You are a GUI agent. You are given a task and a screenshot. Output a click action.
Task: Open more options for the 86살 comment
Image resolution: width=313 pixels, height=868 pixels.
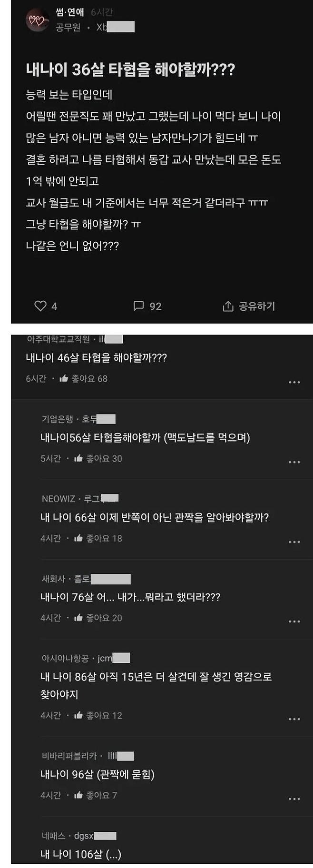[x=294, y=719]
